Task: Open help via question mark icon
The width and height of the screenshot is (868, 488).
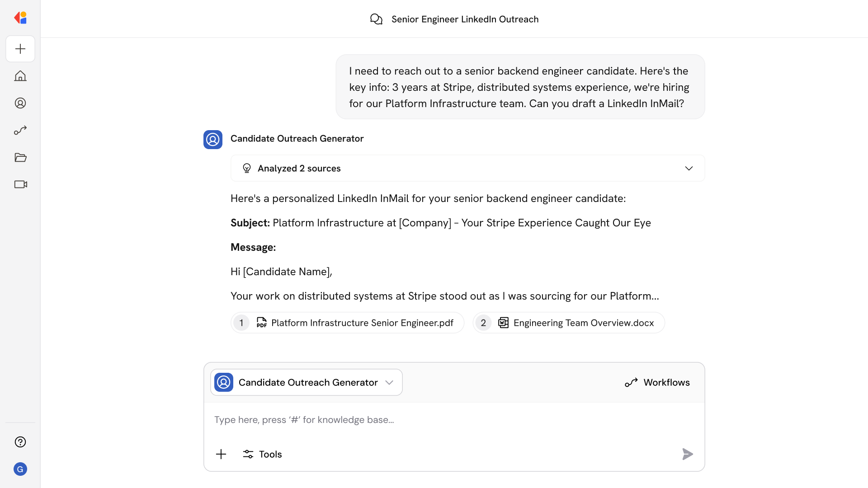Action: point(20,442)
